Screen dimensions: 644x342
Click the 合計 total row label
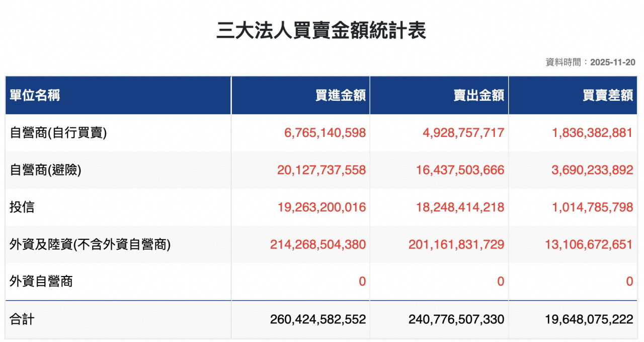tap(22, 319)
